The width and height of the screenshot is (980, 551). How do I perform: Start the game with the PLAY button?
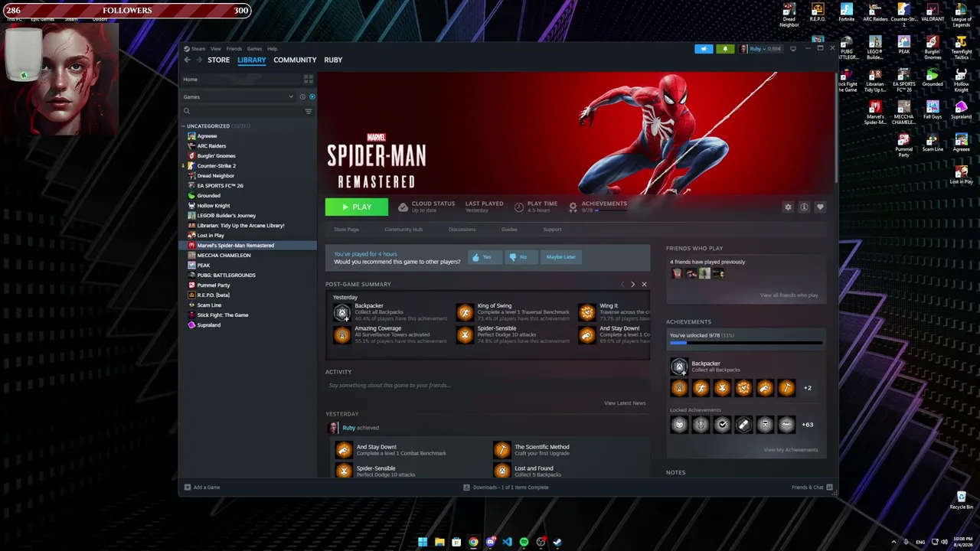[x=357, y=207]
